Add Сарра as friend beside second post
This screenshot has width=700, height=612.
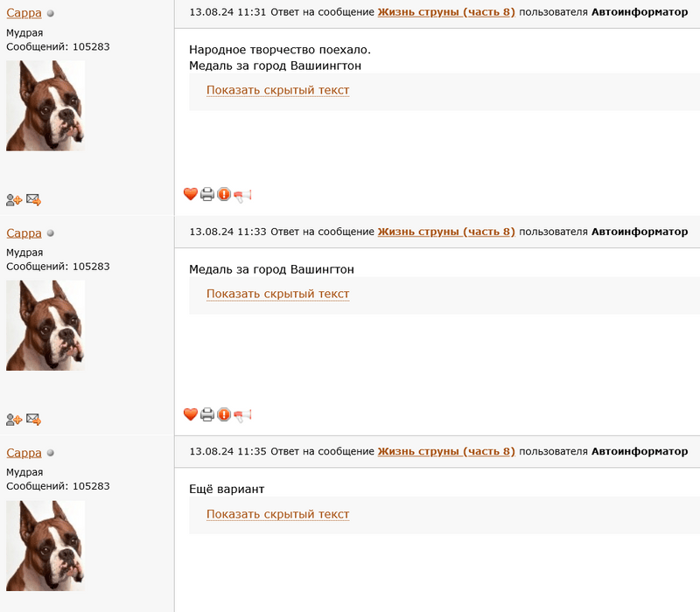coord(14,420)
